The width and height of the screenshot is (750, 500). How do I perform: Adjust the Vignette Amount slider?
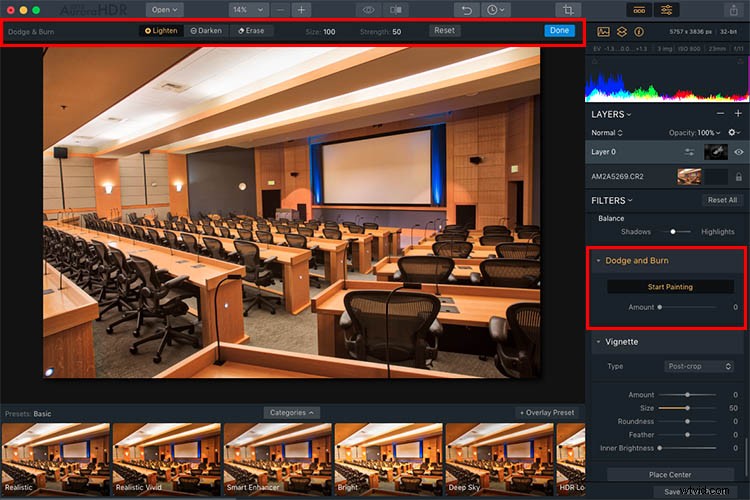coord(687,395)
